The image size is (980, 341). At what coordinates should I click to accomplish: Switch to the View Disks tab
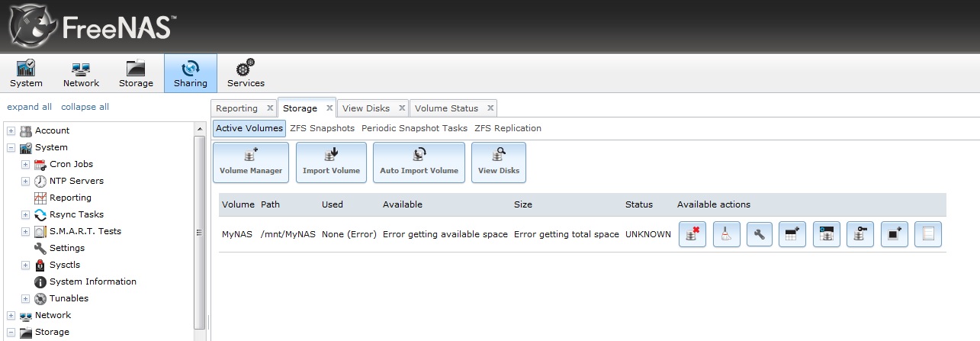[366, 108]
